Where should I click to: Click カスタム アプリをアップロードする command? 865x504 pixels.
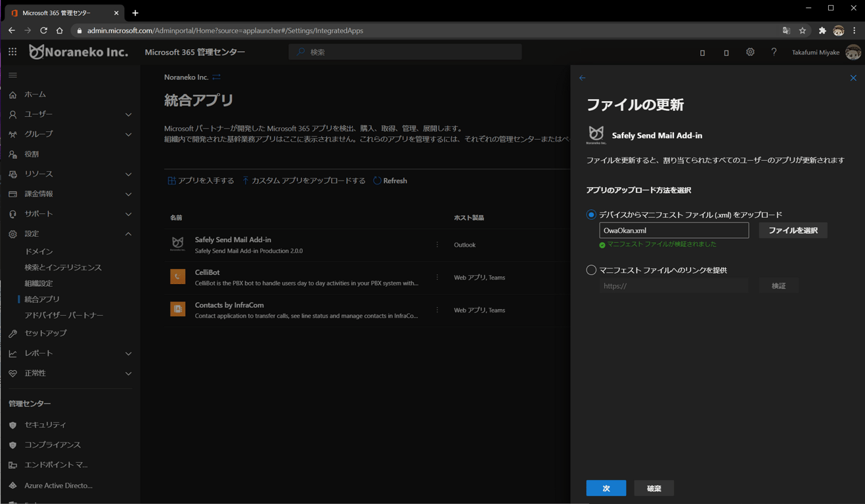[303, 180]
